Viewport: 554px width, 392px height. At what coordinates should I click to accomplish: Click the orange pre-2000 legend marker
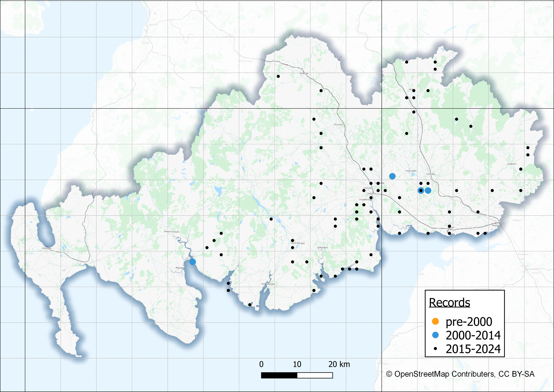click(435, 321)
